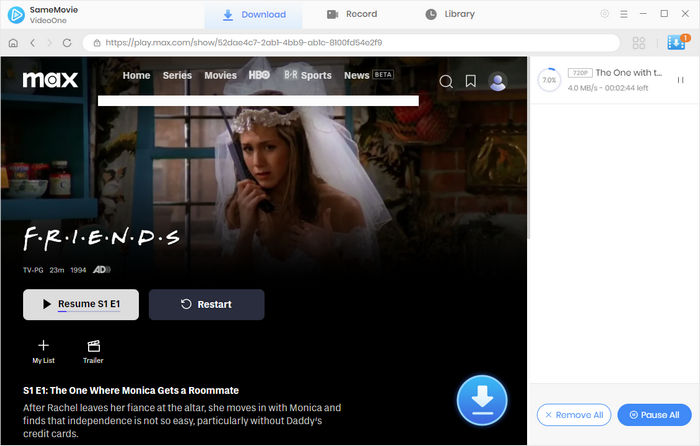Navigate back with the back arrow
Viewport: 700px width, 446px height.
(33, 43)
